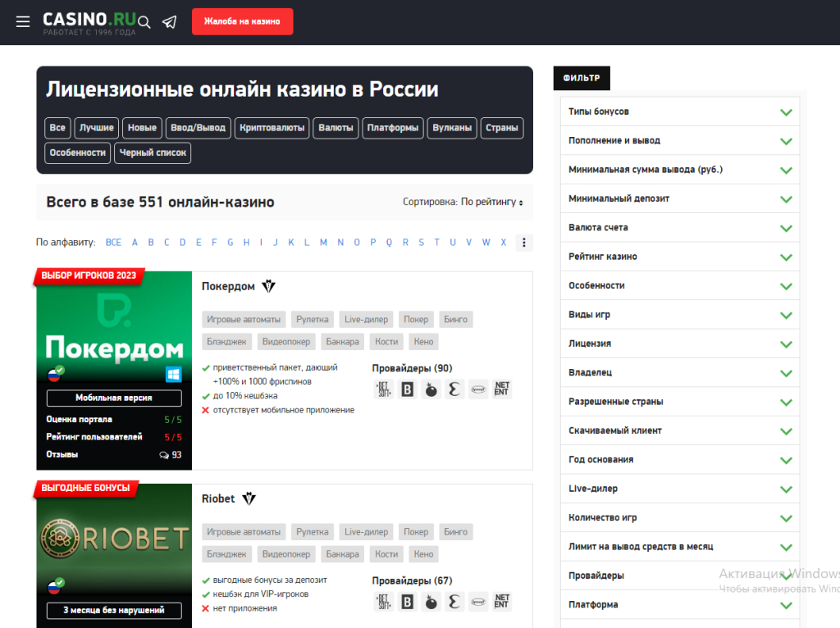Click the Windows icon on Покердом card

pos(174,375)
